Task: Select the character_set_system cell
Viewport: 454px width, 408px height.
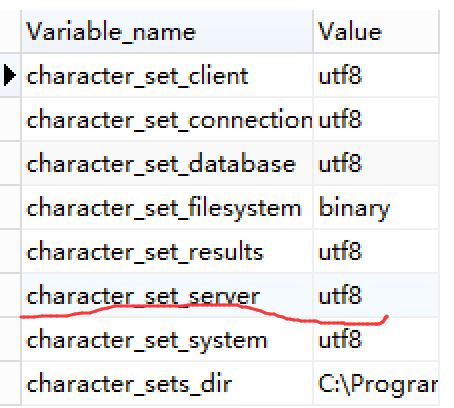Action: coord(167,339)
